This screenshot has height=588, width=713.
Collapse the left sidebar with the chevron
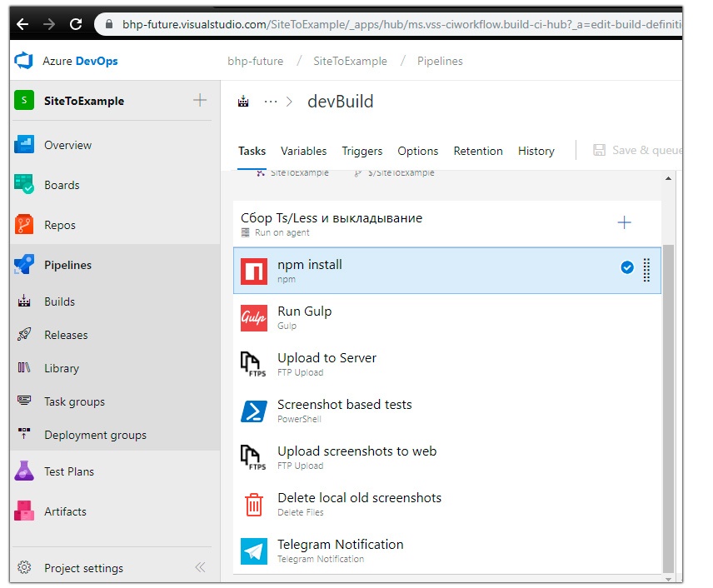(200, 567)
